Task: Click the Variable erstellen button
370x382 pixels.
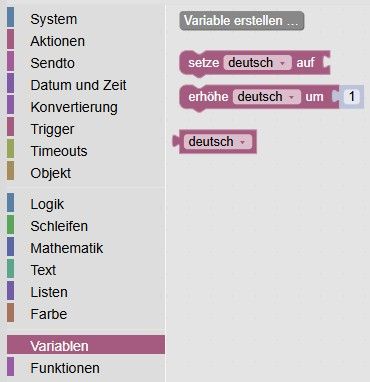Action: coord(242,21)
